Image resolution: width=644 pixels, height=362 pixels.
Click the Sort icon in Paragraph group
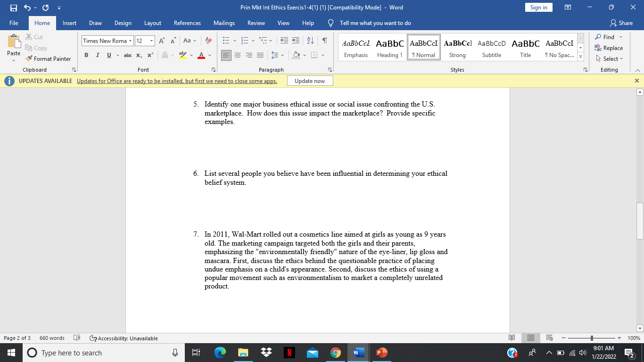[x=310, y=41]
